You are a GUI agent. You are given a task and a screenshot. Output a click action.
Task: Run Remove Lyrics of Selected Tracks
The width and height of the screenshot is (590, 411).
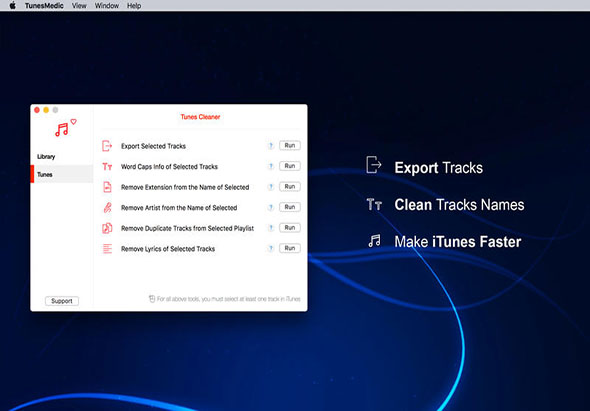[290, 248]
